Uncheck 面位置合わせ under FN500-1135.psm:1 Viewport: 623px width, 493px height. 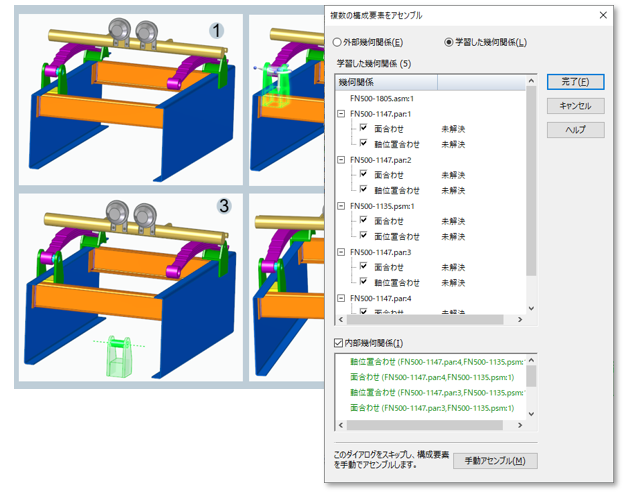point(363,235)
